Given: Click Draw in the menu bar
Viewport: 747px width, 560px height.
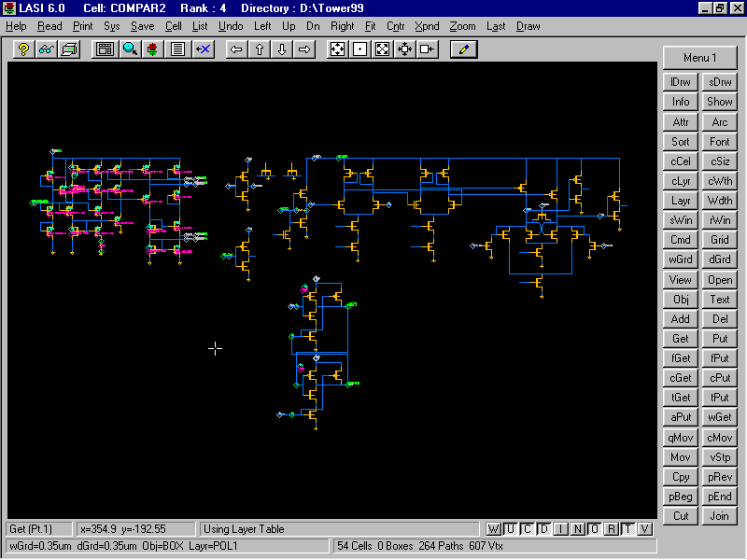Looking at the screenshot, I should [x=529, y=26].
